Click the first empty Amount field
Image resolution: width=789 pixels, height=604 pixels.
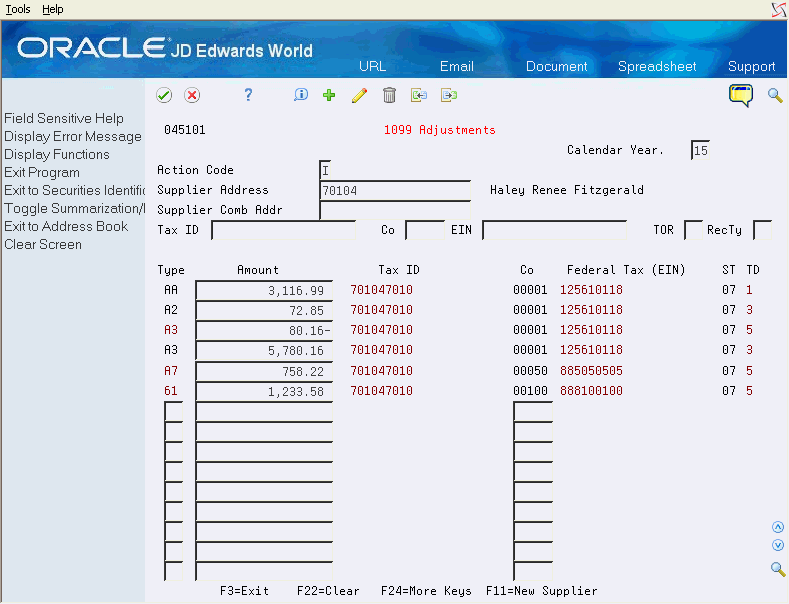click(x=264, y=412)
